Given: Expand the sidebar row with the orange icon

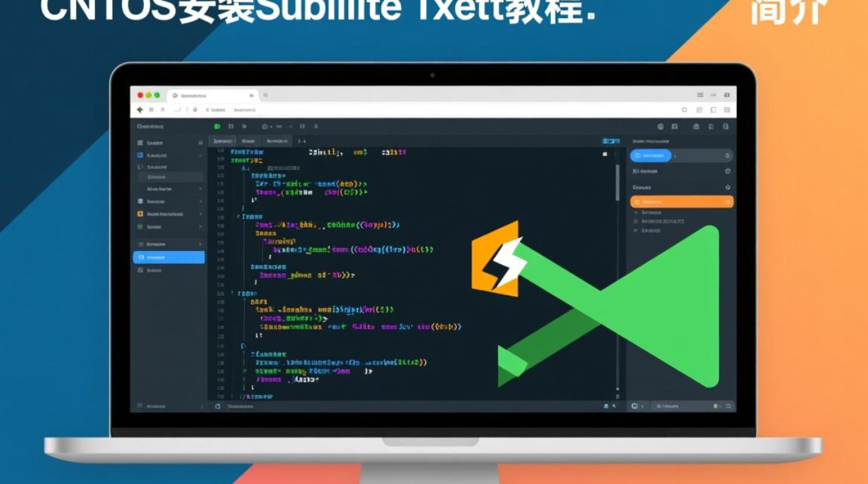Looking at the screenshot, I should point(200,214).
